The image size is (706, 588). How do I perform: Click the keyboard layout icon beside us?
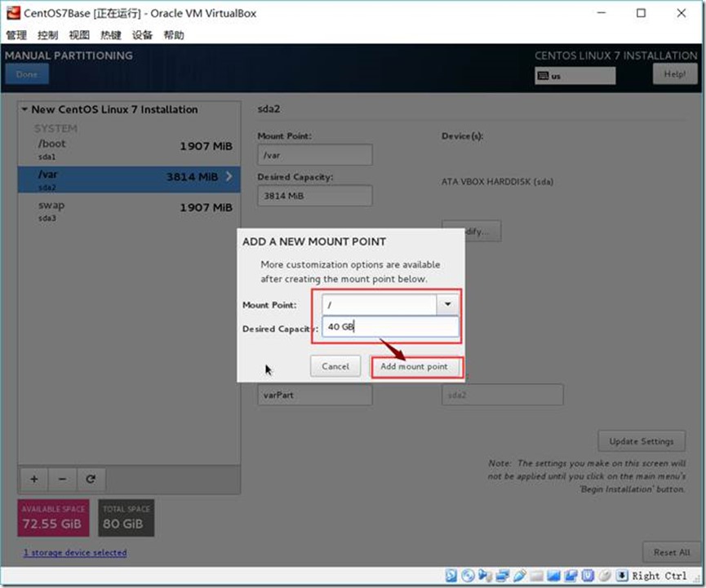tap(543, 76)
